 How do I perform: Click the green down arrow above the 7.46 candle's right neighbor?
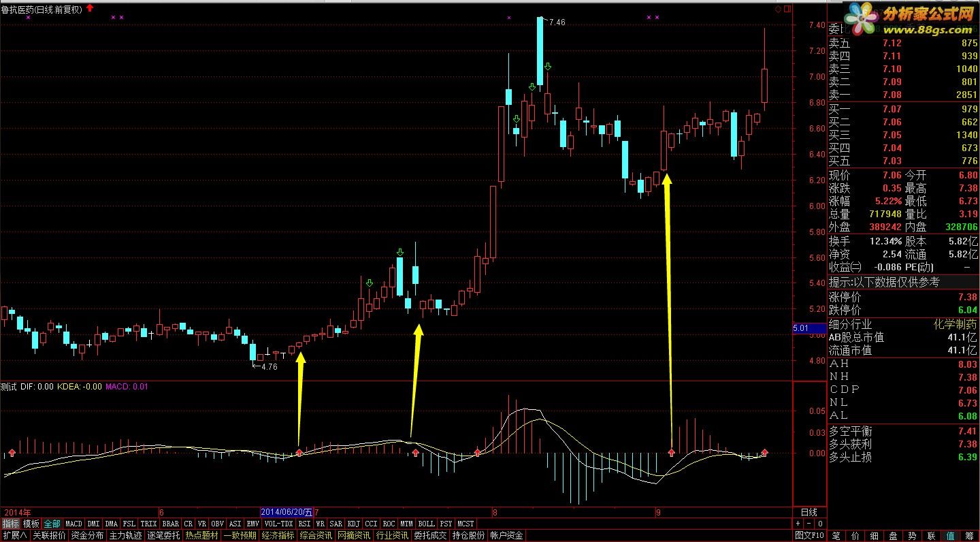click(547, 66)
